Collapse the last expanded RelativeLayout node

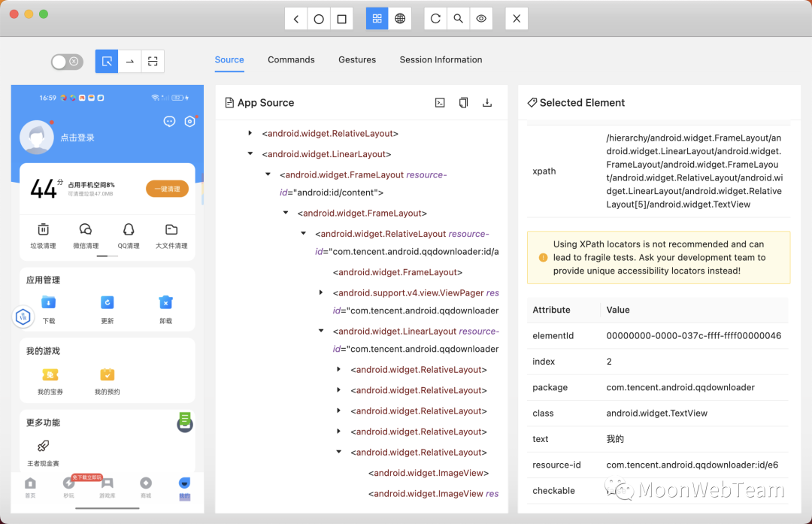click(338, 452)
